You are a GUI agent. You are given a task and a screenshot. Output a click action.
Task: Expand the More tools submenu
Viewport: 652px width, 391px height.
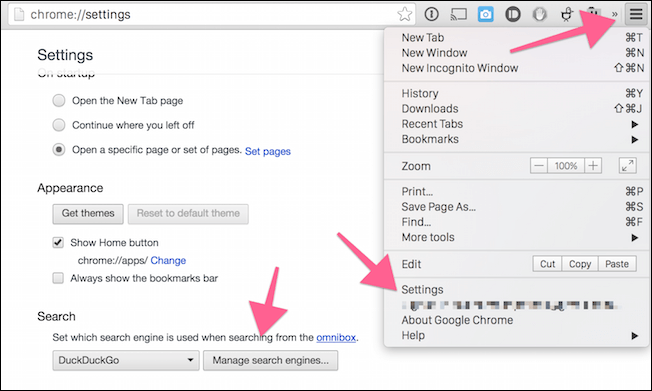click(516, 238)
